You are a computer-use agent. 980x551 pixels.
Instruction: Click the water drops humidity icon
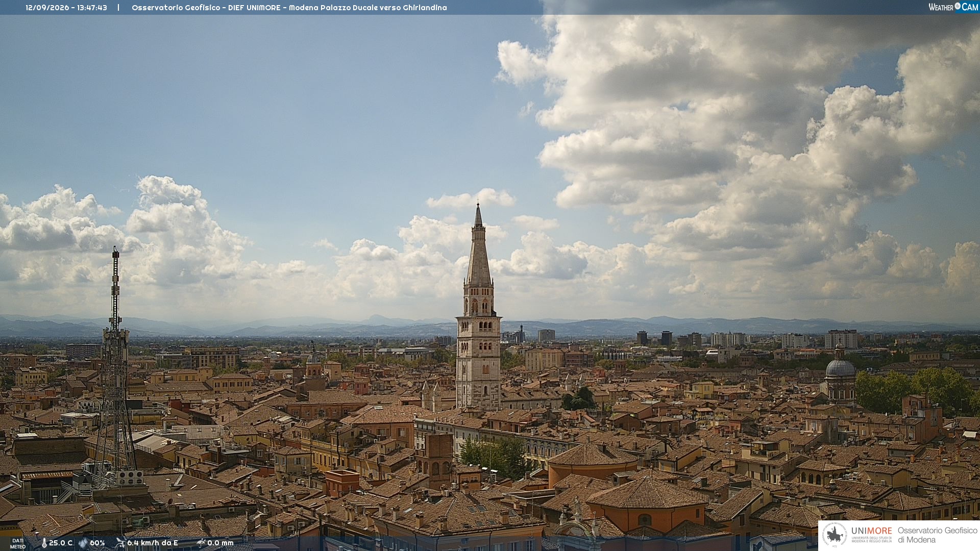[83, 543]
